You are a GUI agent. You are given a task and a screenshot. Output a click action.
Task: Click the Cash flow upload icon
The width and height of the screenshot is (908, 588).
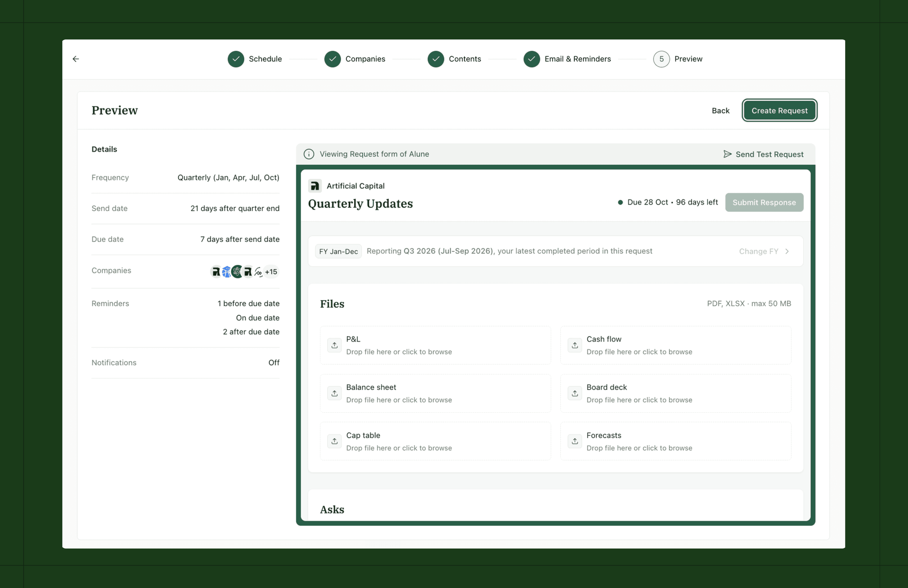pos(575,345)
